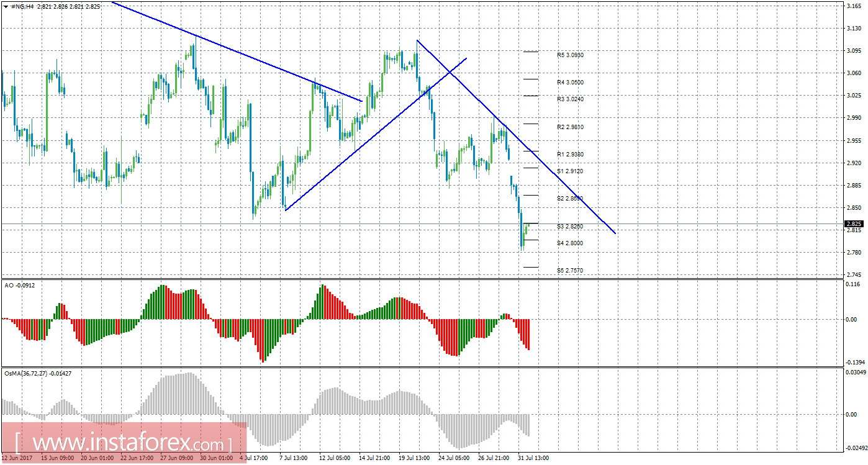
Task: Click the S2 pivot level label
Action: [570, 199]
